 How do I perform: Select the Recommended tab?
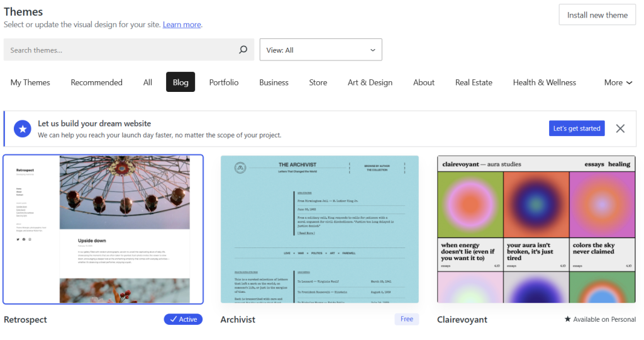tap(96, 82)
